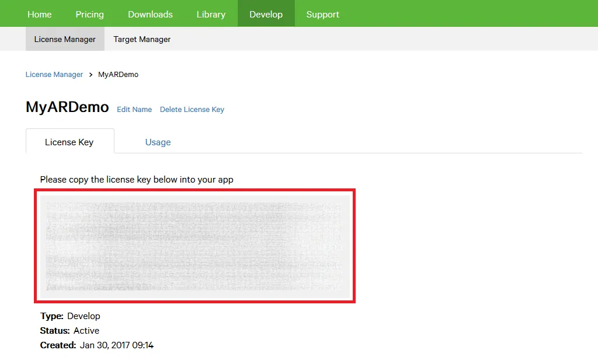Click MyARDemo in the breadcrumb trail
The width and height of the screenshot is (598, 364).
point(118,75)
